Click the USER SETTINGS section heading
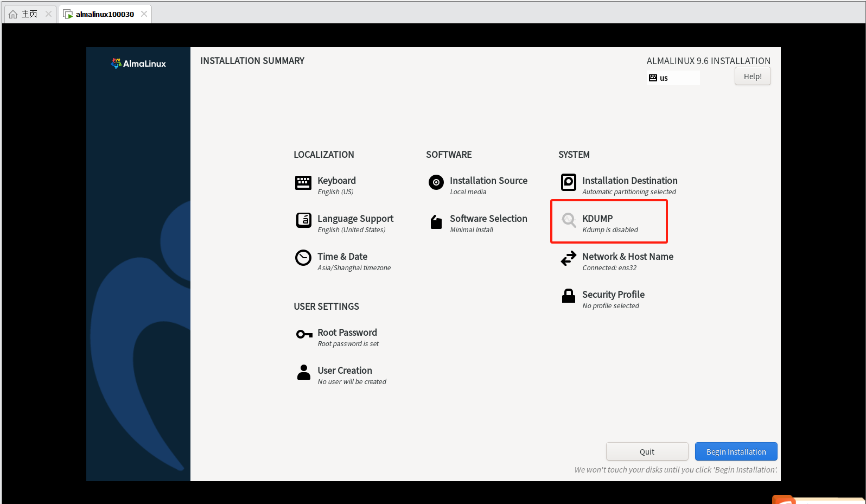The height and width of the screenshot is (504, 866). click(x=326, y=307)
